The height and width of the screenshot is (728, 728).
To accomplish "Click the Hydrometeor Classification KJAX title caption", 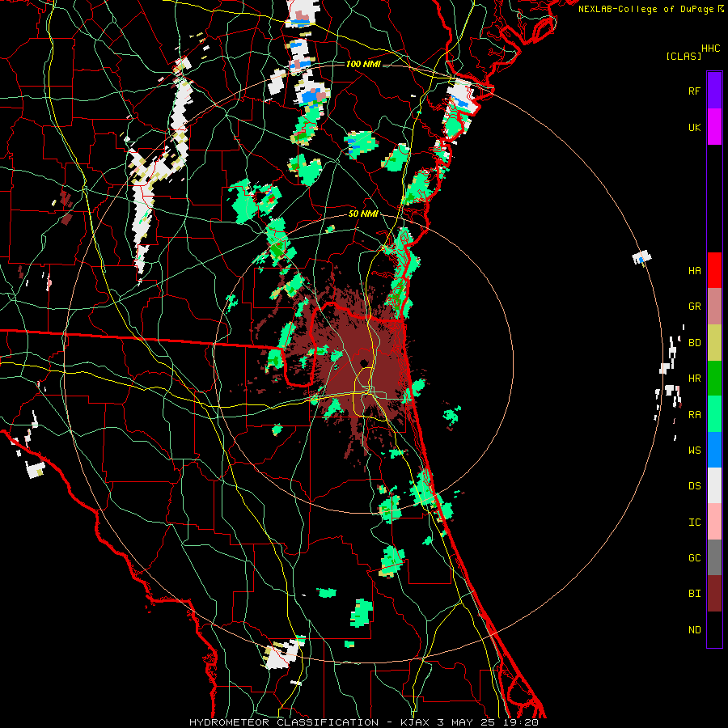I will (363, 722).
